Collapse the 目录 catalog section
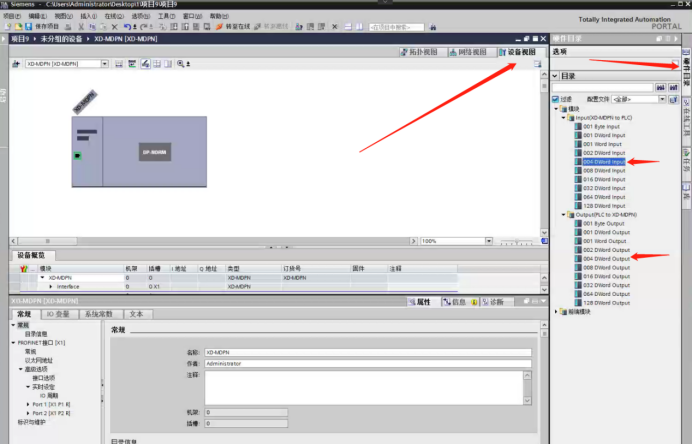Image resolution: width=692 pixels, height=444 pixels. pos(555,76)
